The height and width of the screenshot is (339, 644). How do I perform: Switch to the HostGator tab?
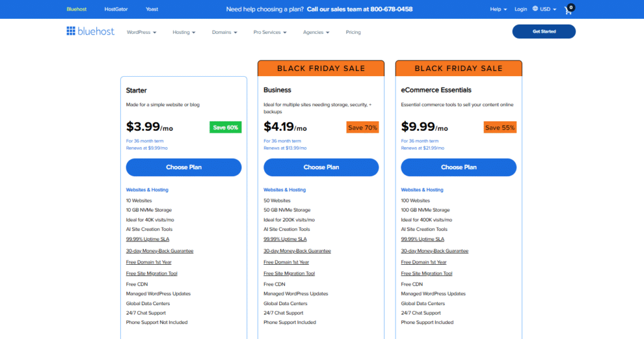(x=116, y=9)
